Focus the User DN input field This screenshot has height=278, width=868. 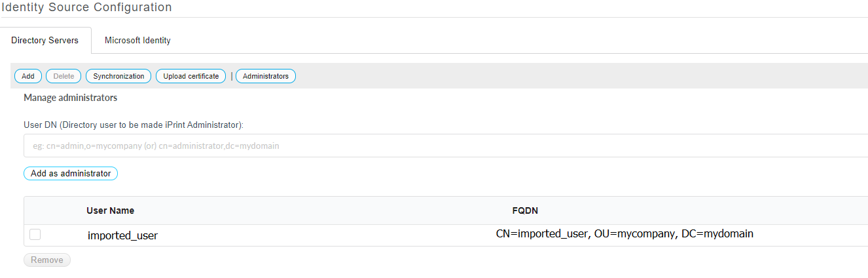pos(445,146)
